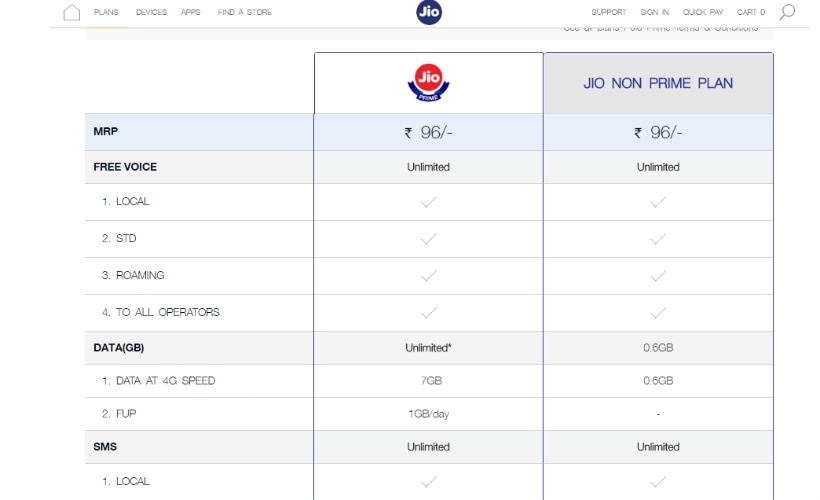The height and width of the screenshot is (500, 820).
Task: Open the Devices menu
Action: tap(151, 12)
